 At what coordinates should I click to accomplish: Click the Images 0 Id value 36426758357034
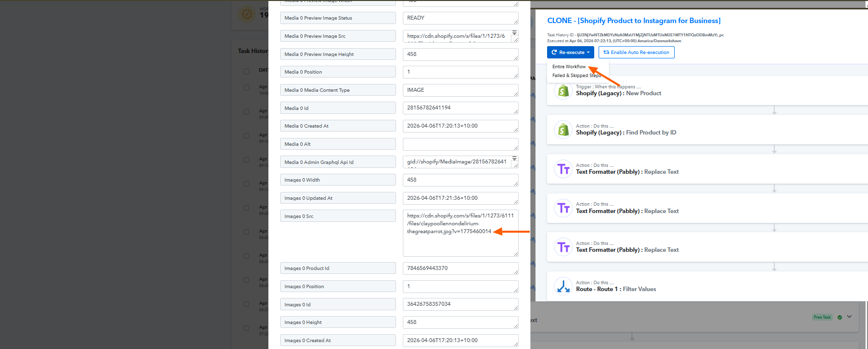click(x=460, y=304)
